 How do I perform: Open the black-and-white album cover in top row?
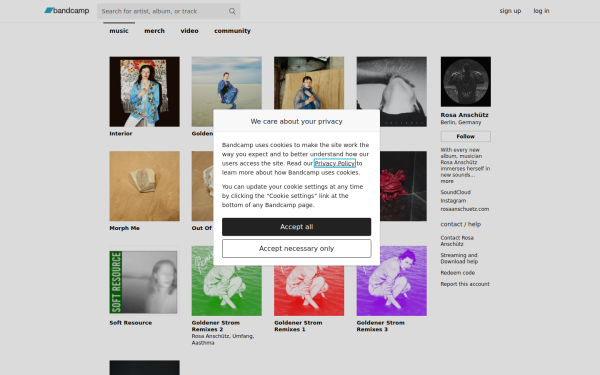pos(391,92)
